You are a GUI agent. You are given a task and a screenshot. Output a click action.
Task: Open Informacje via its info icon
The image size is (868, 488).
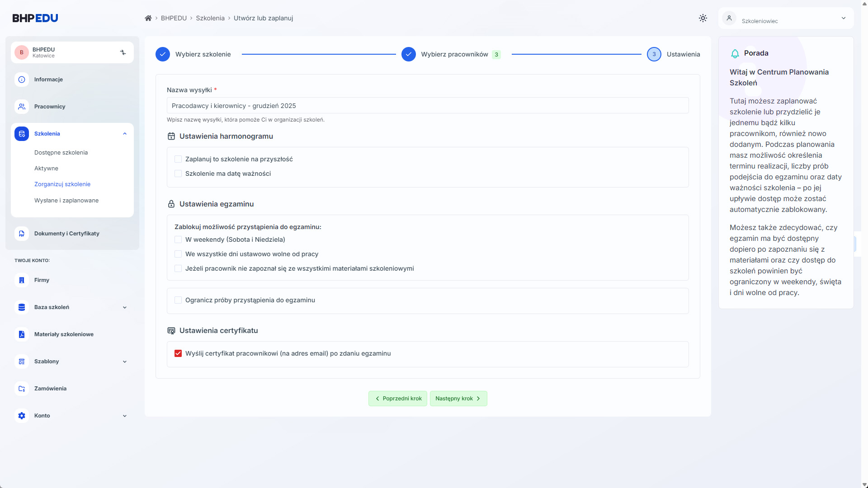pyautogui.click(x=22, y=80)
